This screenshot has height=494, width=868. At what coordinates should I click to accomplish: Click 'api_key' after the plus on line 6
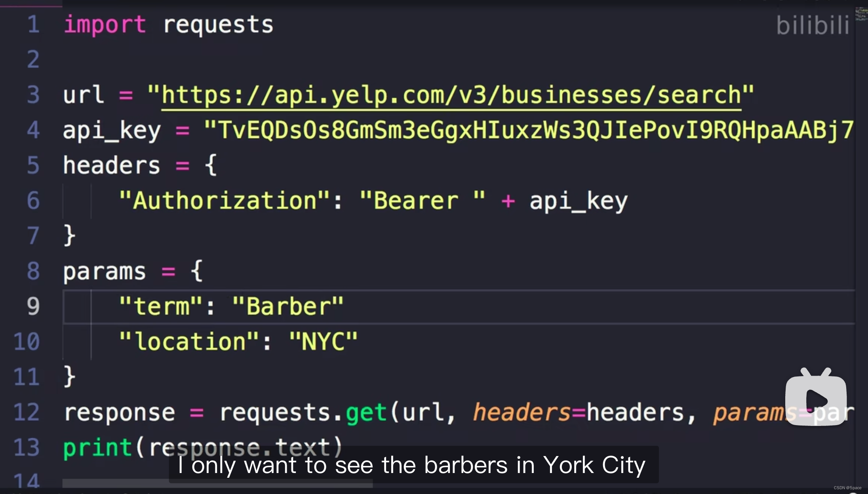pos(579,201)
